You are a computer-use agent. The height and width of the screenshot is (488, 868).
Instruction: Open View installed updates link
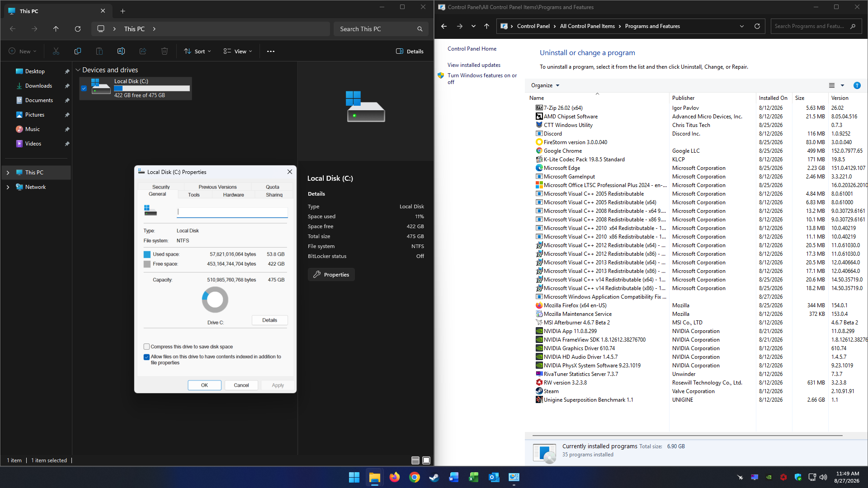tap(474, 65)
